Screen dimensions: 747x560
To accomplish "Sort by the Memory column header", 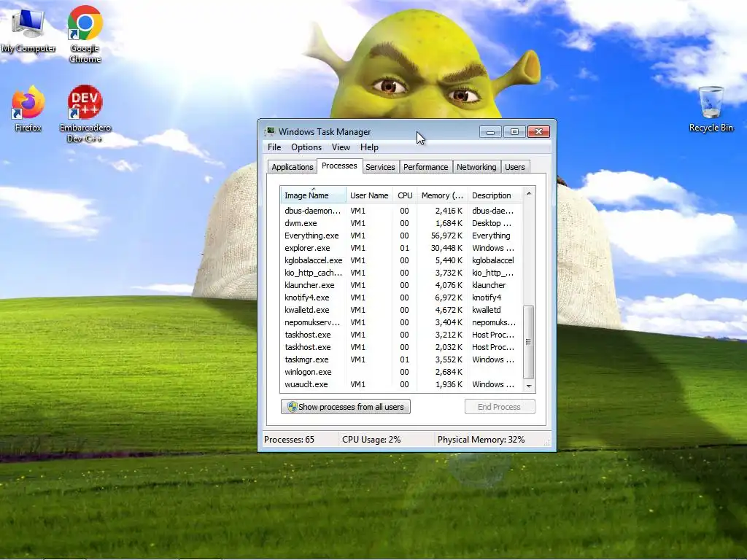I will point(442,195).
